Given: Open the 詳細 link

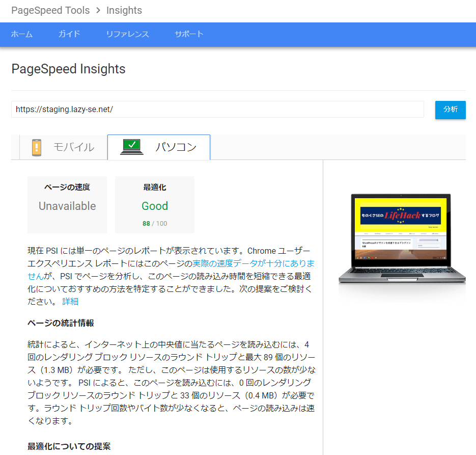Looking at the screenshot, I should click(70, 301).
